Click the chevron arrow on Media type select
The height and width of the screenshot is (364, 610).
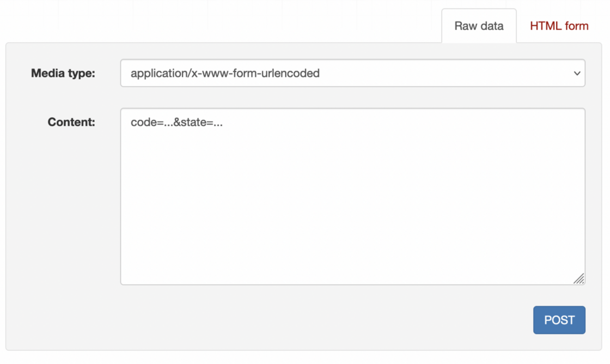pos(577,73)
